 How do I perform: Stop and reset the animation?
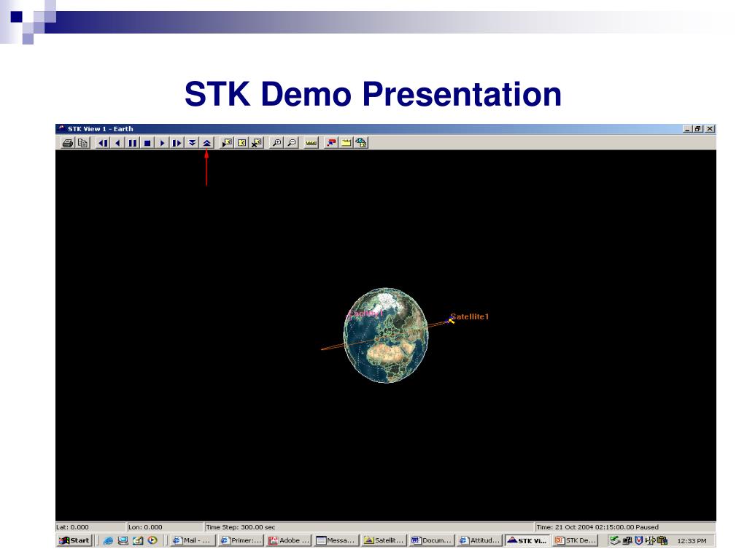click(x=147, y=143)
